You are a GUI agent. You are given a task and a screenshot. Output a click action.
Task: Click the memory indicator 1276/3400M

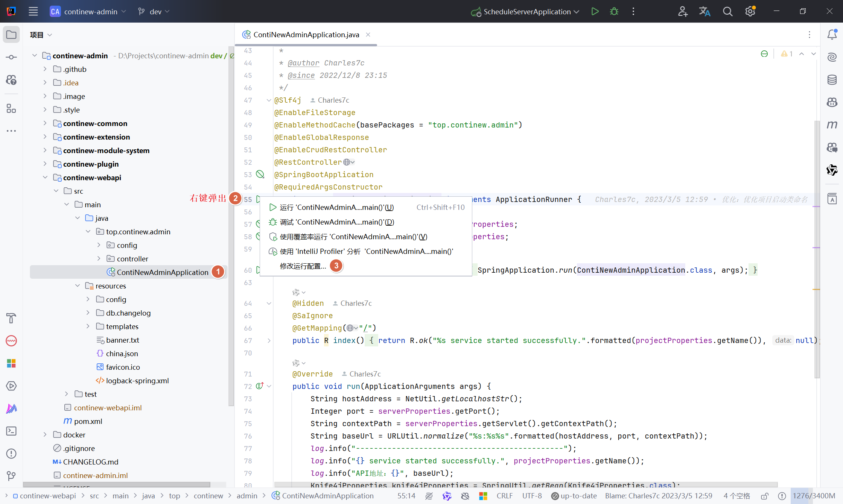(814, 496)
